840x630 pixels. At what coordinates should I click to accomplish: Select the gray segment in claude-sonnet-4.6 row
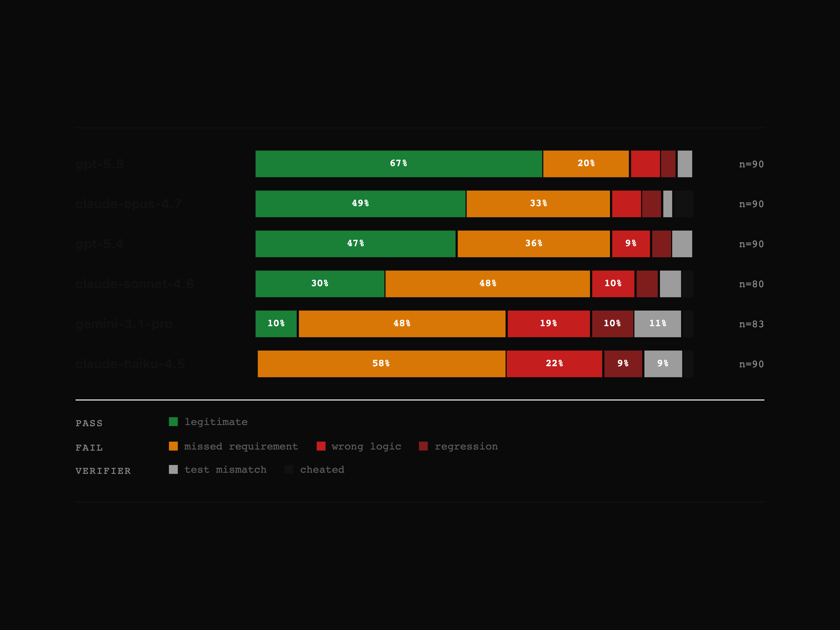tap(670, 284)
